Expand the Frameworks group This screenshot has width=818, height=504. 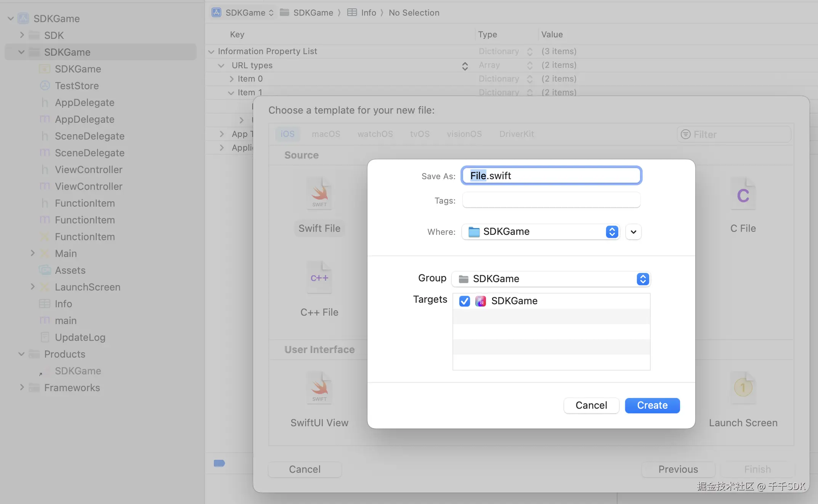coord(22,388)
